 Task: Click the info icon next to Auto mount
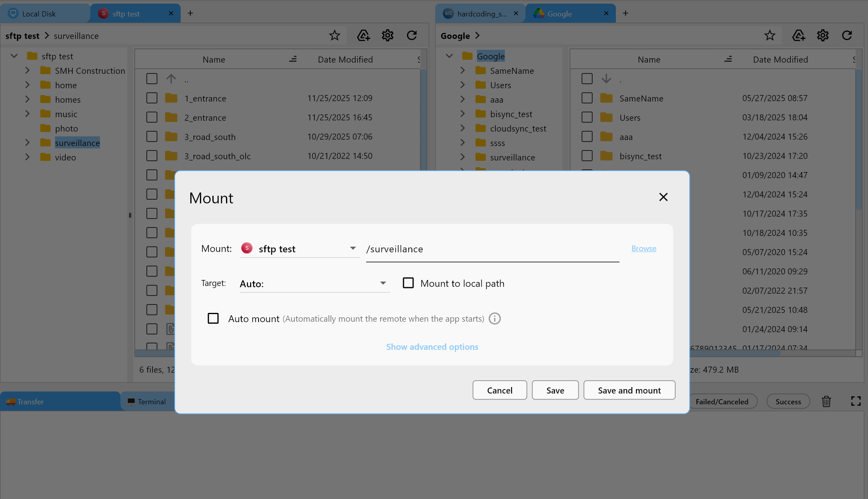coord(495,318)
